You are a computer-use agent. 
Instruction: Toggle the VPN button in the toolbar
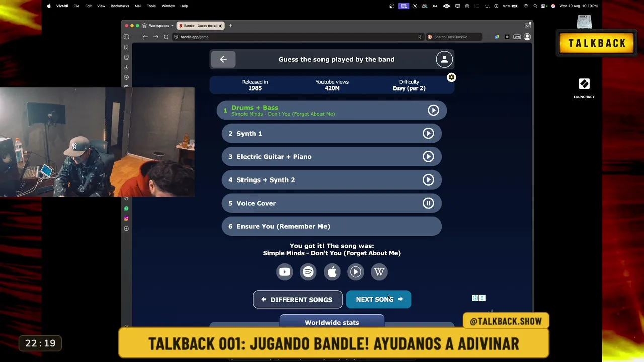click(517, 37)
